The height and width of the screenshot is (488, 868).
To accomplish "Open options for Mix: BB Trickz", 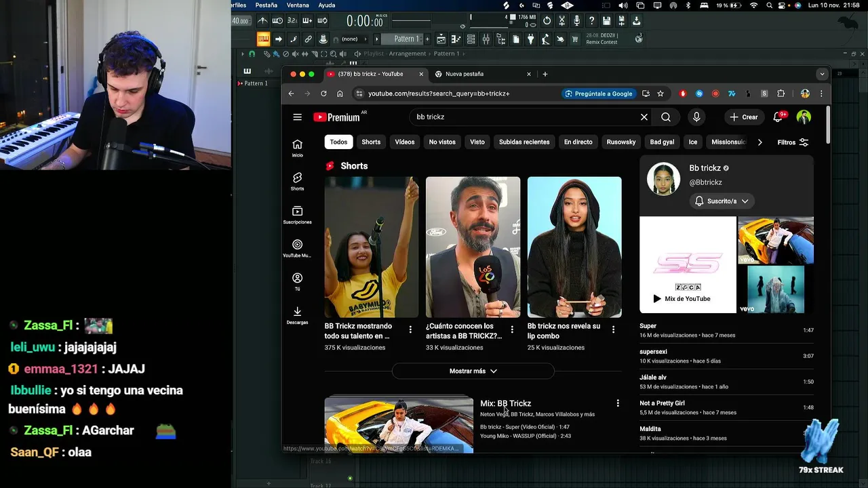I will pyautogui.click(x=618, y=403).
